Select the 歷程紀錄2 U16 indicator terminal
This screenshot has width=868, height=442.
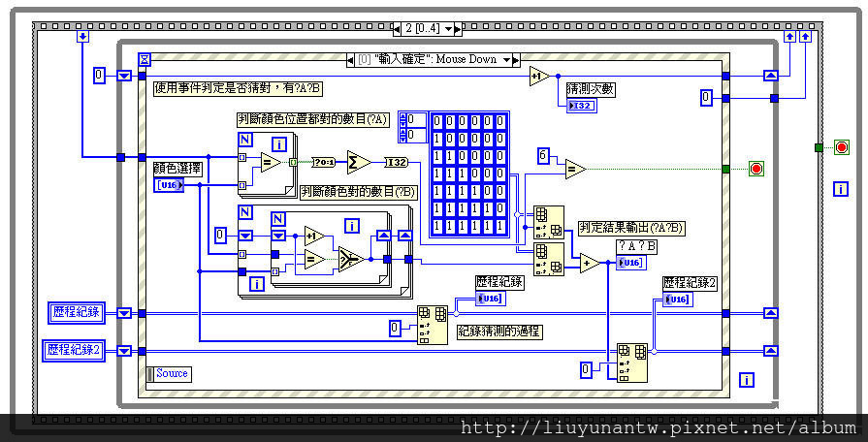pos(678,300)
